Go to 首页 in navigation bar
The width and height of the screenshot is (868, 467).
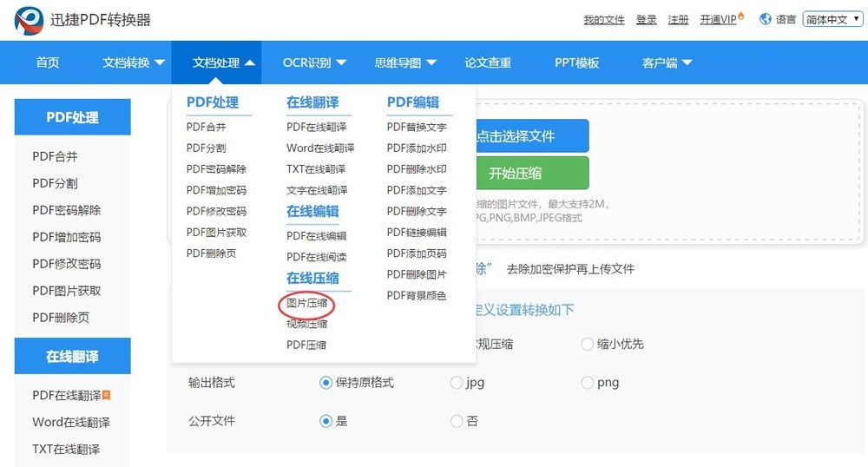(48, 62)
